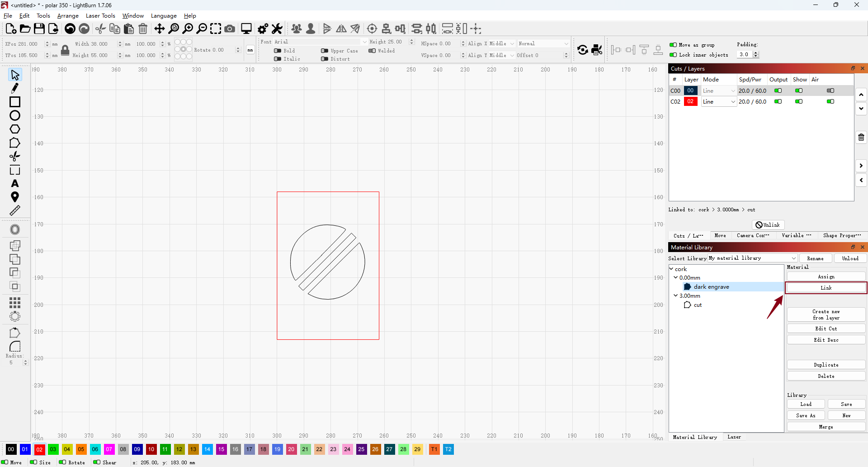868x467 pixels.
Task: Select the Radius corner tool
Action: (x=15, y=347)
